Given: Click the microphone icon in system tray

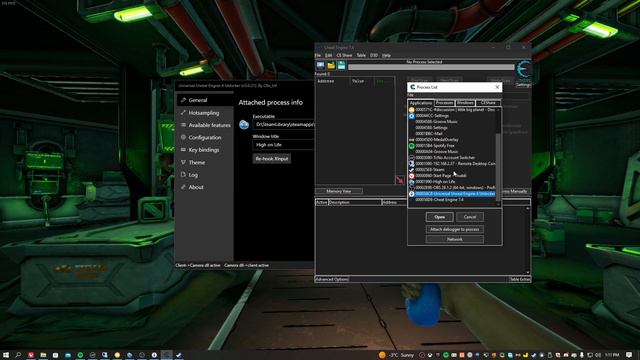Looking at the screenshot, I should [x=582, y=355].
